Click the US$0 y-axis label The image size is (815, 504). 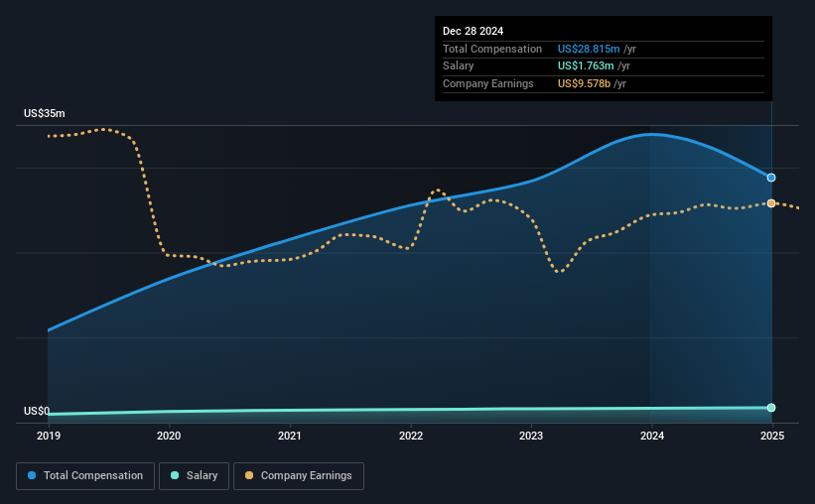tap(37, 411)
